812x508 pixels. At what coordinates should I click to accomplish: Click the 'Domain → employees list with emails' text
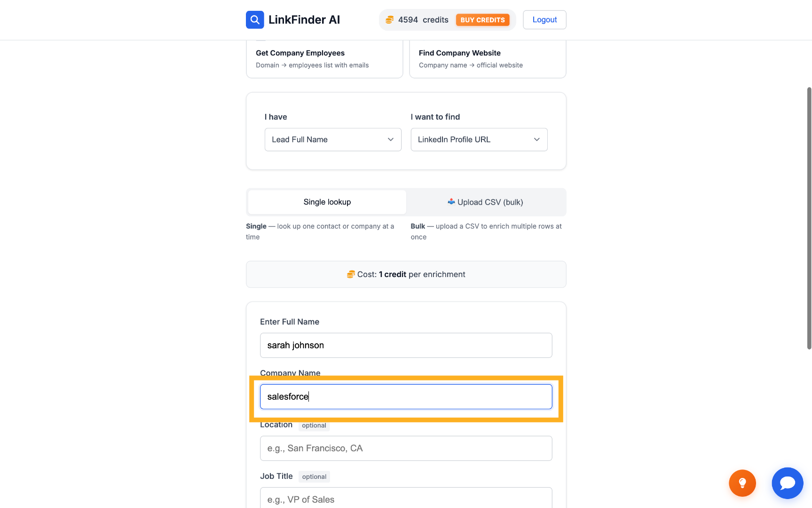(x=312, y=65)
